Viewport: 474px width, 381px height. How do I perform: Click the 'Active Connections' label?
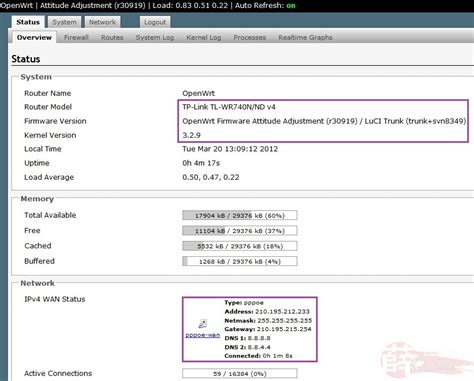pyautogui.click(x=58, y=373)
